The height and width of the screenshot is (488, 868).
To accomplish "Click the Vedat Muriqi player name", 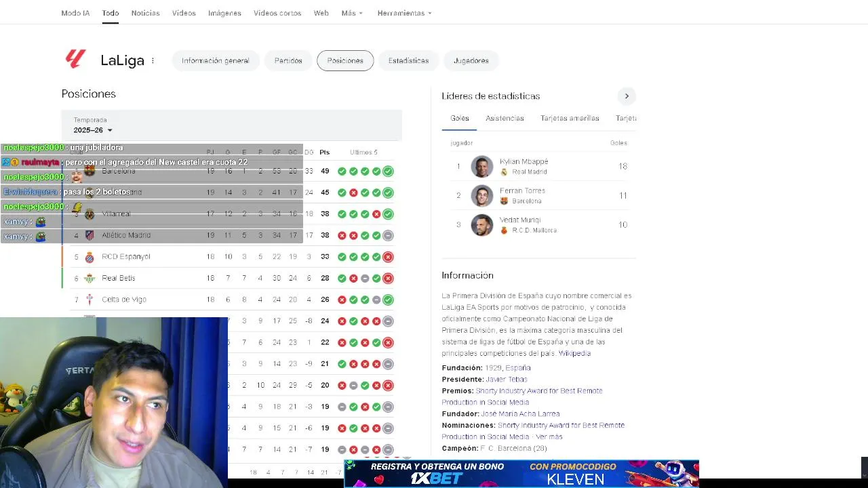I will (x=520, y=220).
